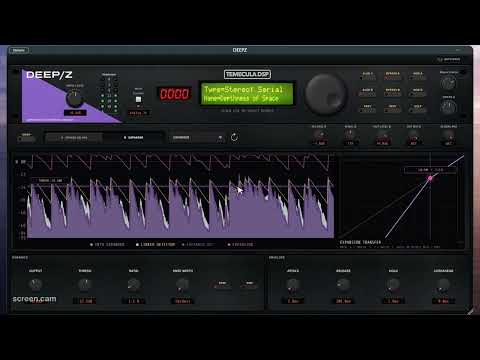The height and width of the screenshot is (360, 480).
Task: Click the Attack value field
Action: 293,301
